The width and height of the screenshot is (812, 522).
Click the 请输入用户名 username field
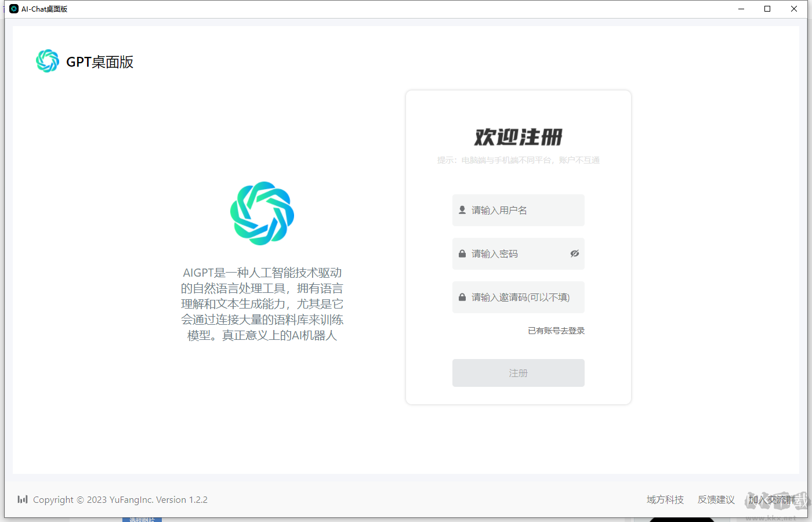coord(518,210)
